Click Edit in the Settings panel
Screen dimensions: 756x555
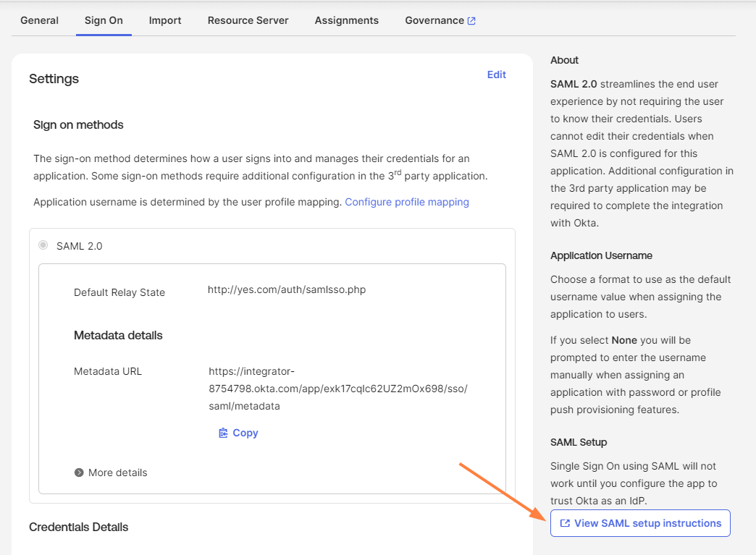point(496,75)
